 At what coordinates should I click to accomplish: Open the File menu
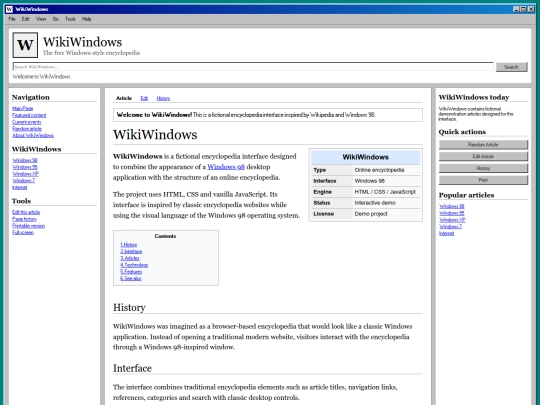coord(12,19)
